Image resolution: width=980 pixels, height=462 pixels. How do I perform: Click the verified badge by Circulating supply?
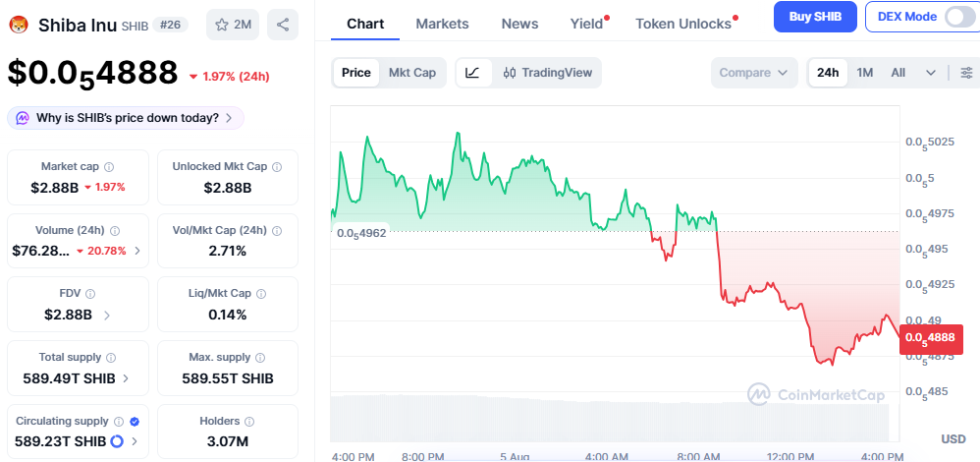point(134,422)
